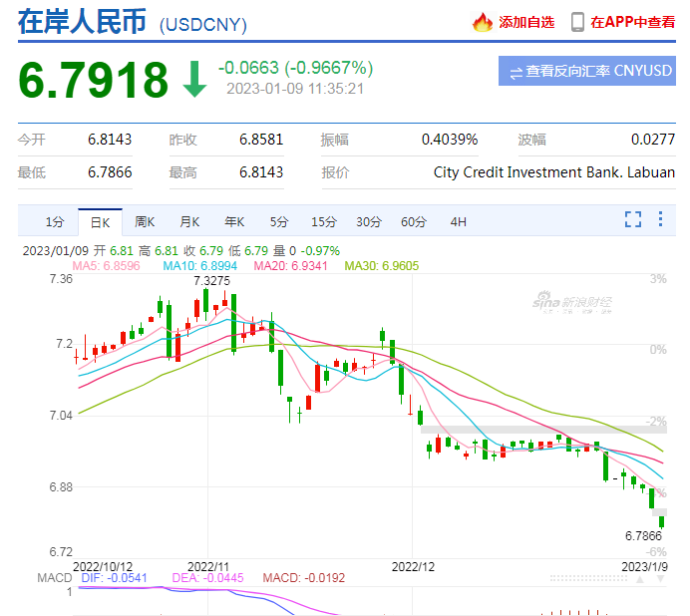Click the 昨收 value 6.8581
This screenshot has height=616, width=690.
coord(261,140)
